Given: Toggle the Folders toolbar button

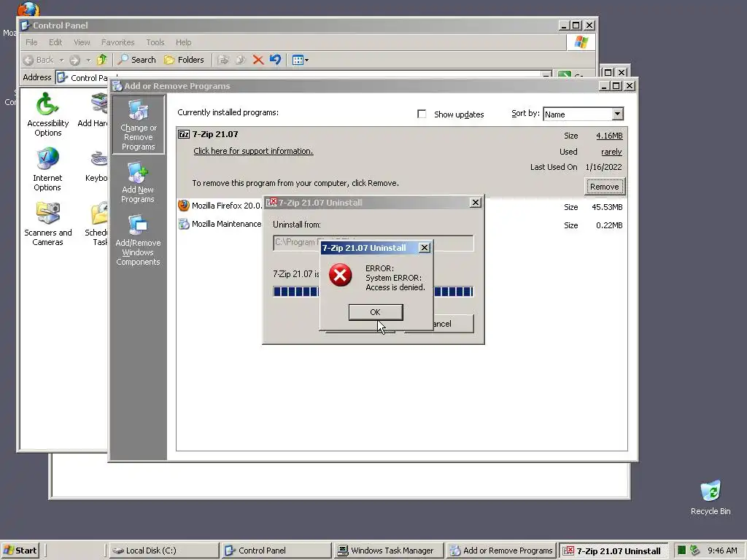Looking at the screenshot, I should pos(184,60).
